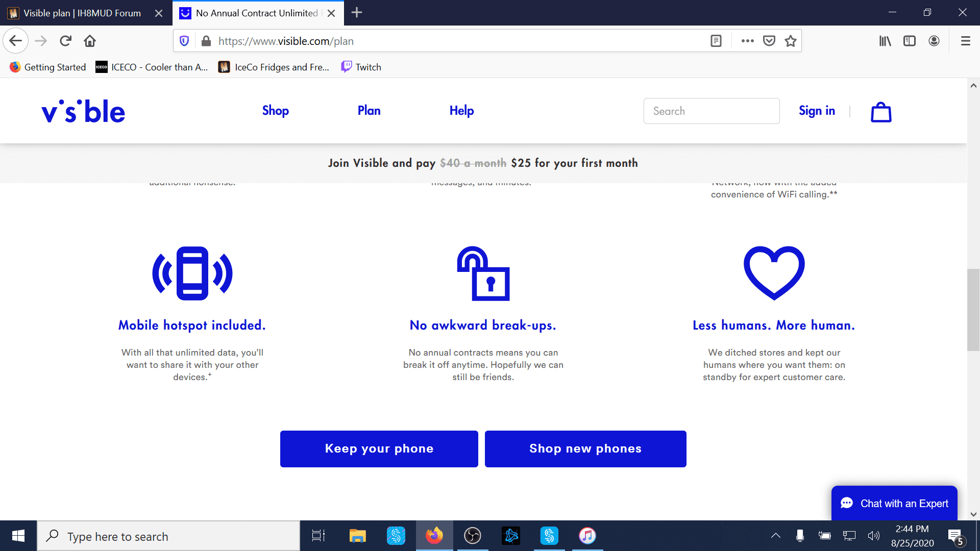Screen dimensions: 980x551
Task: Show hidden system tray icons
Action: [x=776, y=536]
